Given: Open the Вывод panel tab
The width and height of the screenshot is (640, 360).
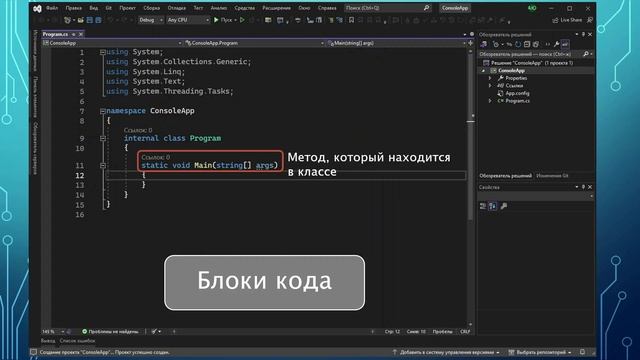Looking at the screenshot, I should (x=48, y=341).
